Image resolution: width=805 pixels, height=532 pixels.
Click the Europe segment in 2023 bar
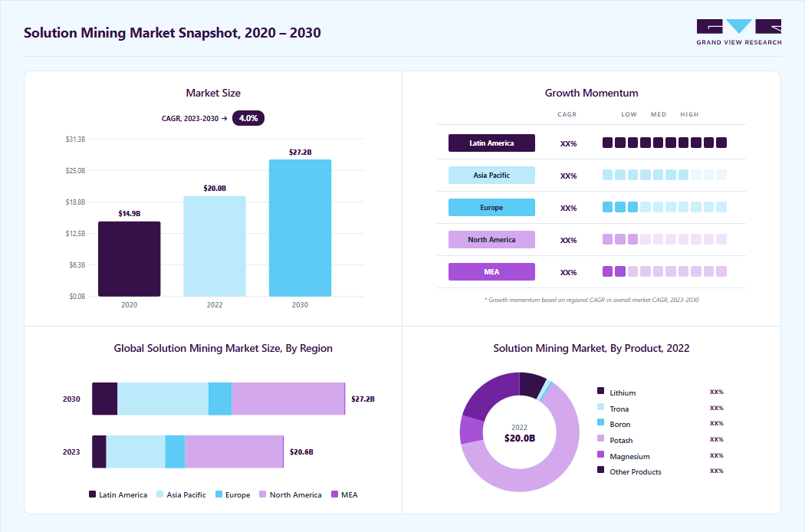[175, 452]
